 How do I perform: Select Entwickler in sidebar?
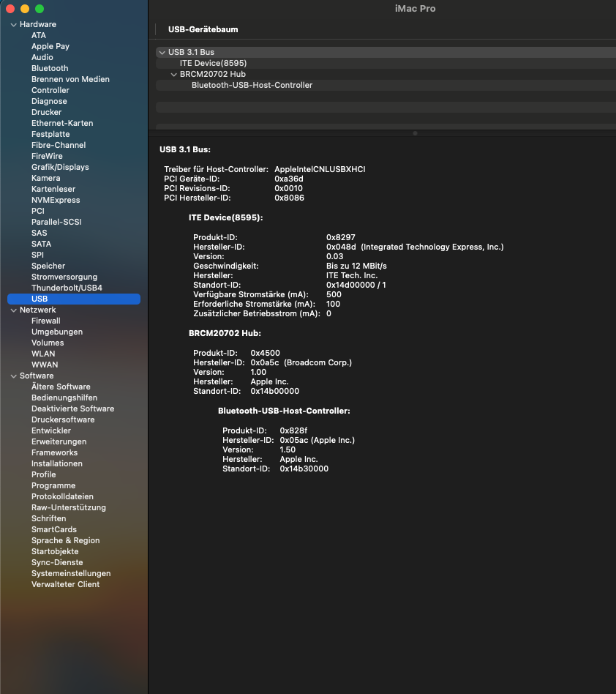click(51, 430)
